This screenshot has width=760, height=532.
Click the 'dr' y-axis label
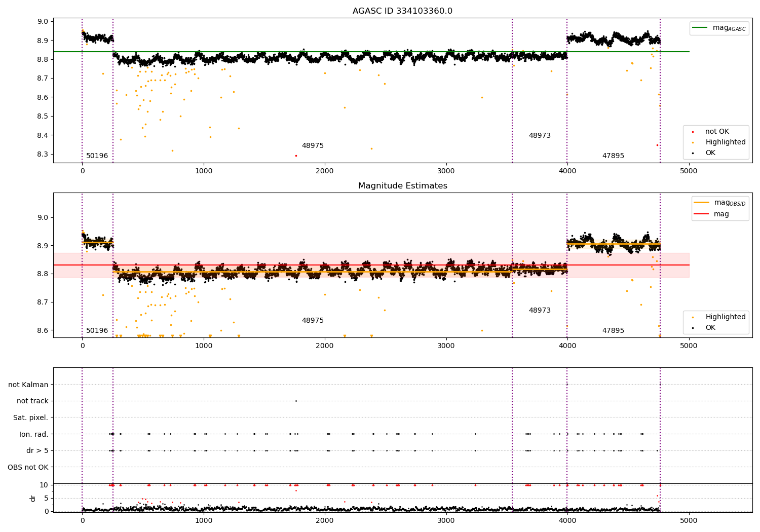(33, 498)
